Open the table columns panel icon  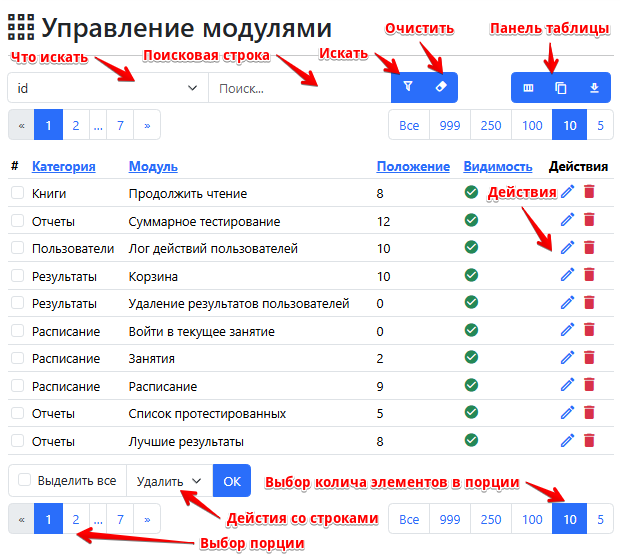[x=528, y=88]
